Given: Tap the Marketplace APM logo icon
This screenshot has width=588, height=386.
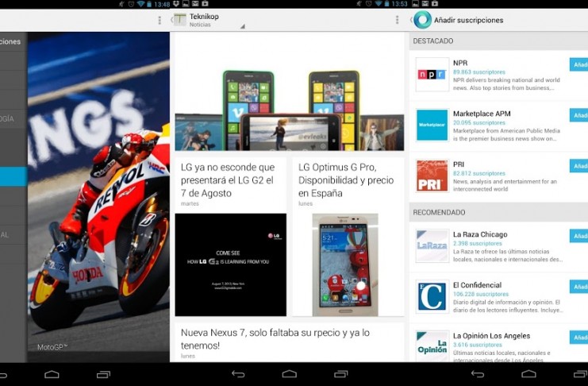Looking at the screenshot, I should coord(432,125).
